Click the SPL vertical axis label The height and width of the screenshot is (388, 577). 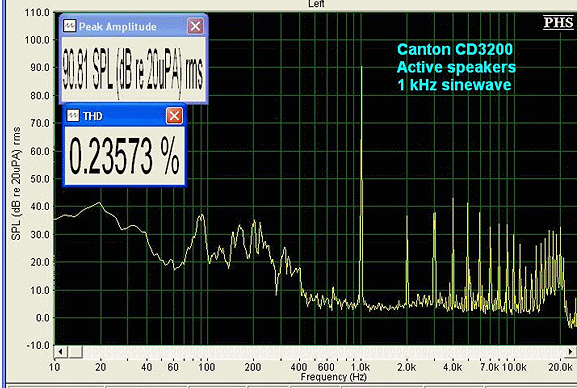click(x=16, y=183)
